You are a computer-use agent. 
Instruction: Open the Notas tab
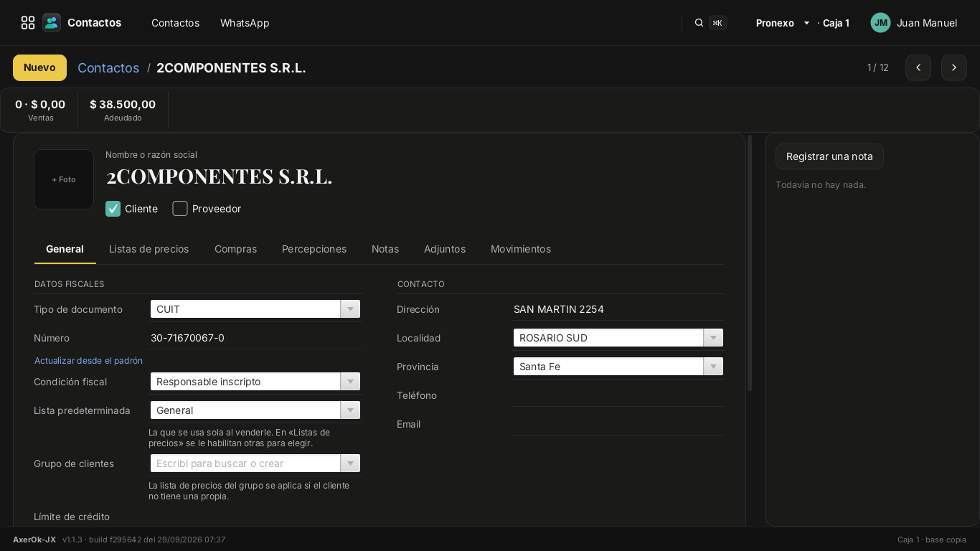pyautogui.click(x=385, y=249)
